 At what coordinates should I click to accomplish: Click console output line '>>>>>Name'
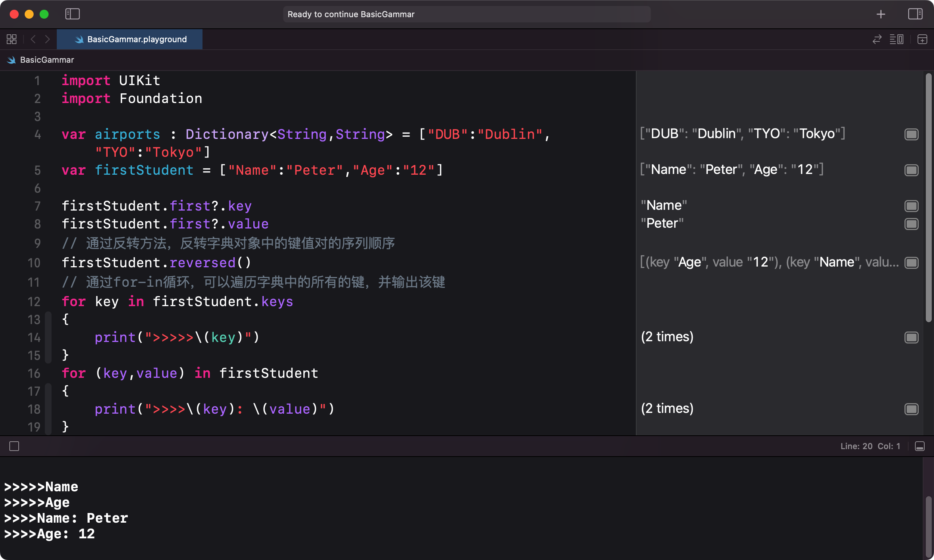41,487
